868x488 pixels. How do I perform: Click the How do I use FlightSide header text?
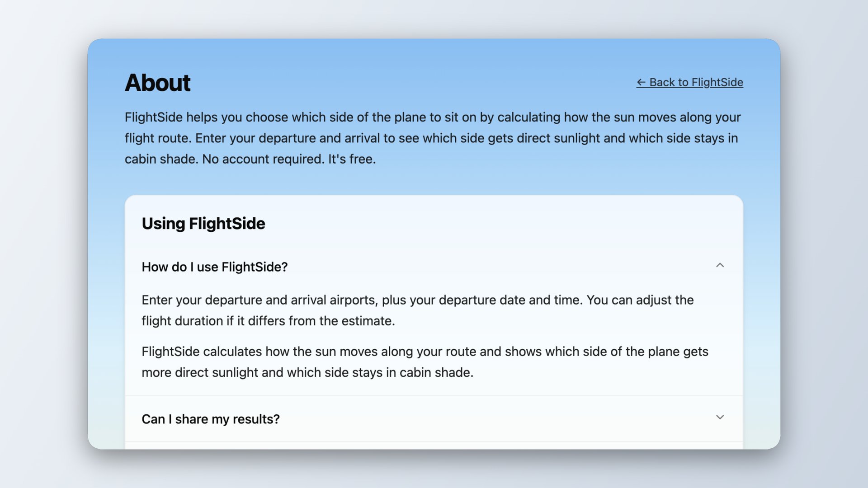point(214,267)
